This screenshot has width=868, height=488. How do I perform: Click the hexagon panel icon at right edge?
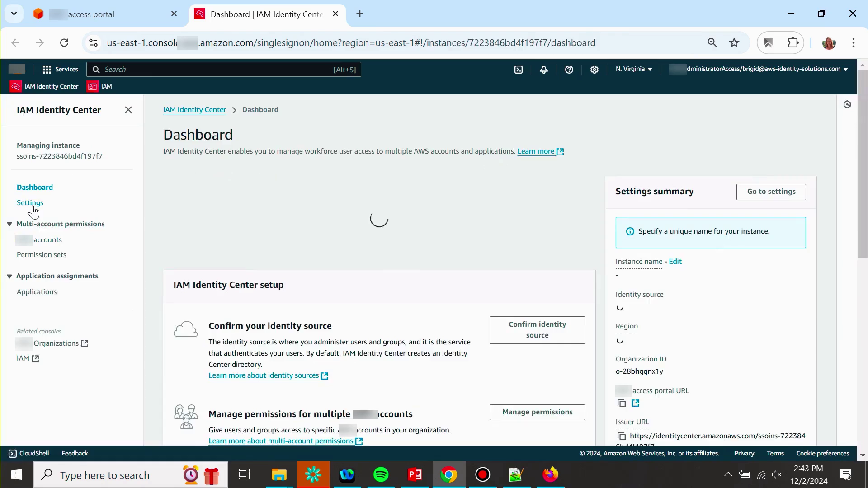(847, 104)
